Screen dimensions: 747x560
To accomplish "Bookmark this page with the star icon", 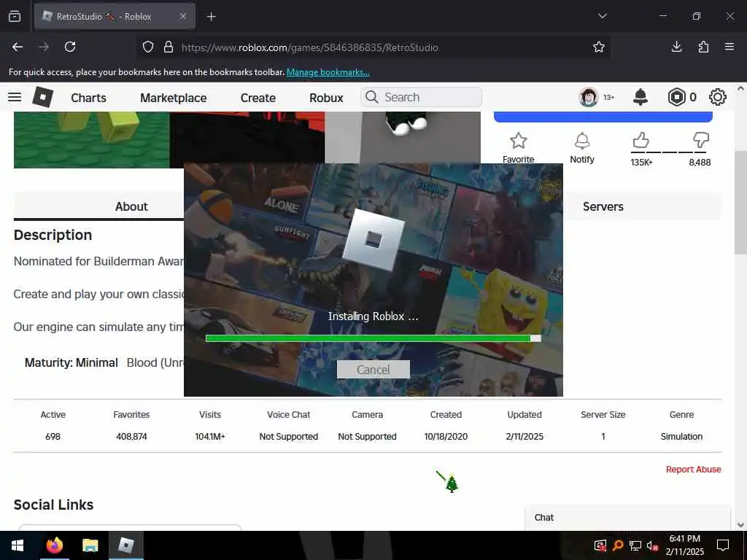I will point(599,47).
